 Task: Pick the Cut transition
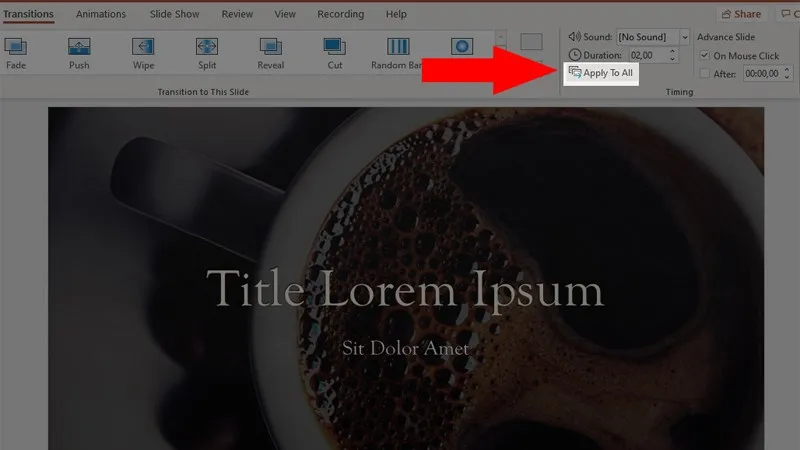click(334, 51)
